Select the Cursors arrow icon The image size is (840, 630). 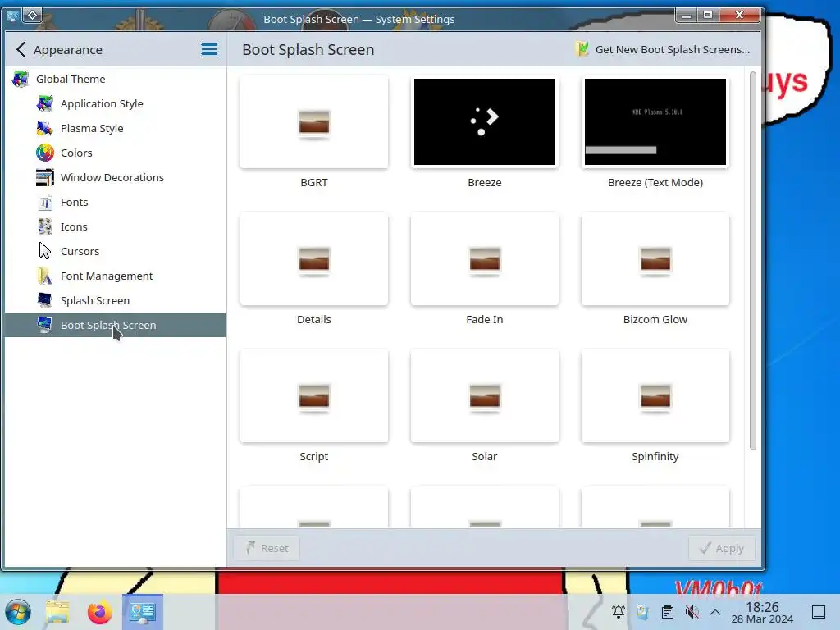[x=45, y=251]
